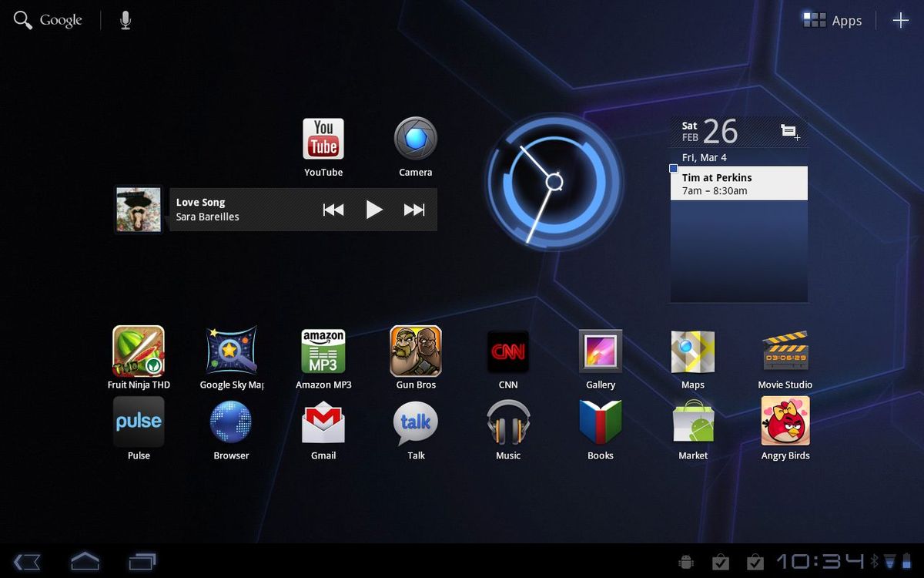Play the Sara Bareilles song
924x578 pixels.
point(375,209)
